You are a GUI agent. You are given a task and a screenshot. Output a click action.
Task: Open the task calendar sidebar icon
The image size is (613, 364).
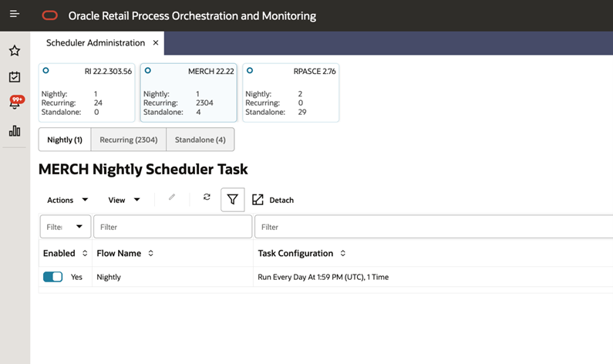(15, 76)
